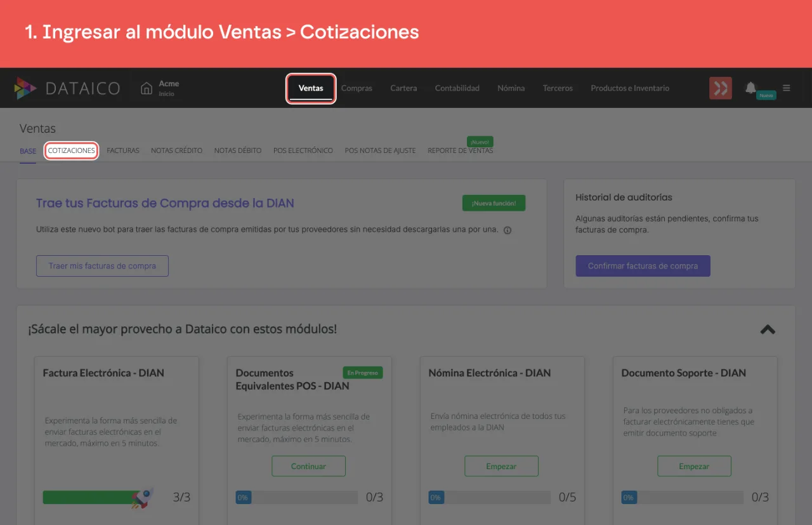Click the ¡Nueva función! green badge
This screenshot has width=812, height=525.
coord(494,203)
